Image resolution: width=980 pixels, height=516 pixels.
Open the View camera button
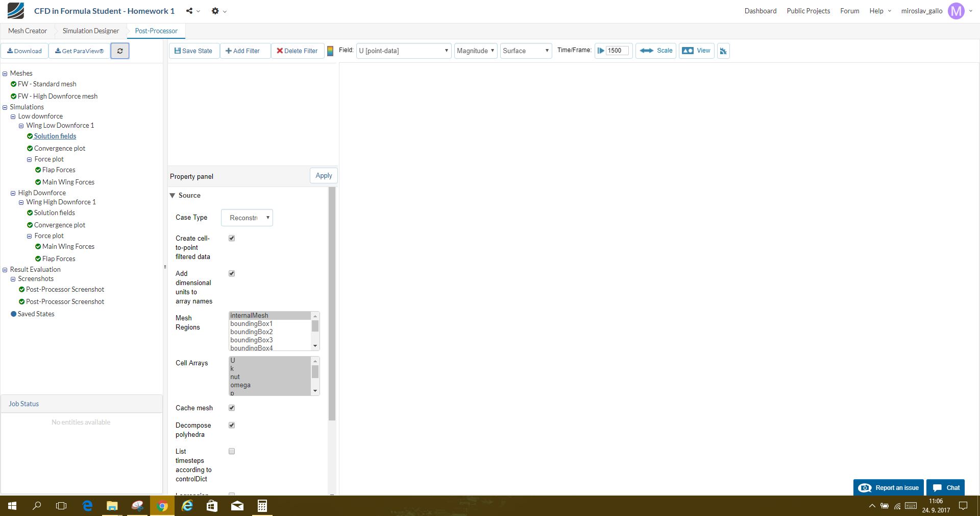697,51
